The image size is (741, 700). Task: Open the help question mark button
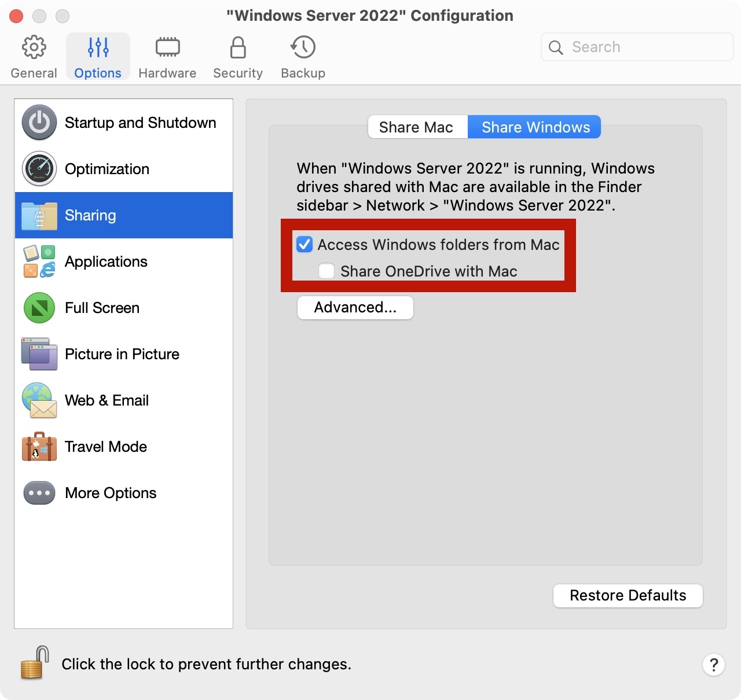click(x=713, y=665)
